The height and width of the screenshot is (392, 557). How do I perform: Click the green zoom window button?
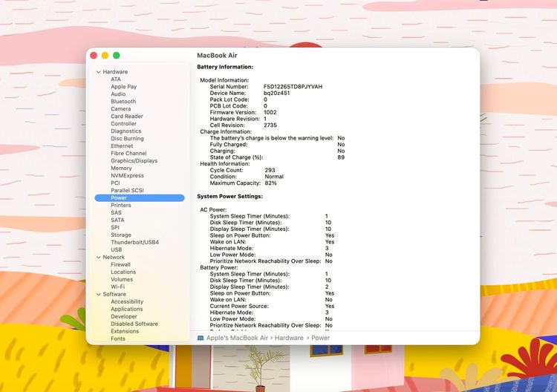(x=117, y=56)
